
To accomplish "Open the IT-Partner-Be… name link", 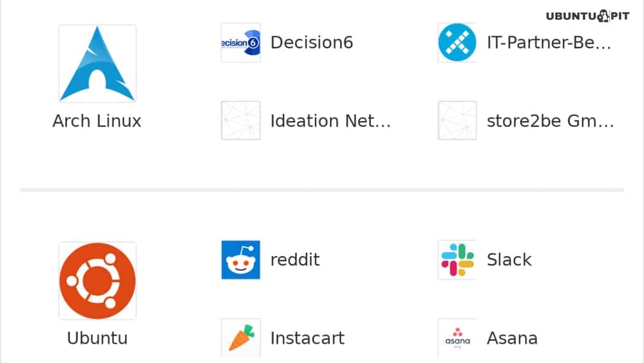I will tap(549, 43).
